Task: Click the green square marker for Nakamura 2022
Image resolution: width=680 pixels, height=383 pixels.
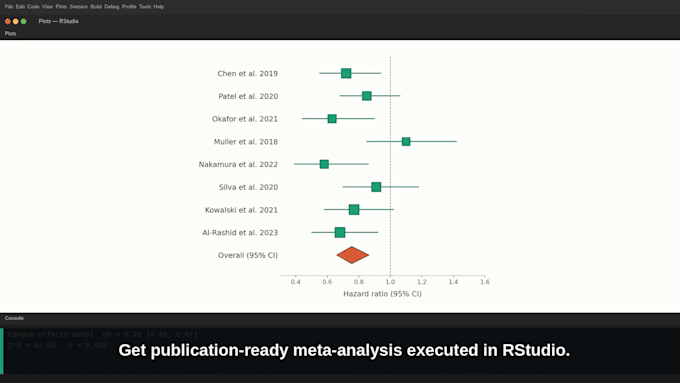Action: click(x=324, y=164)
